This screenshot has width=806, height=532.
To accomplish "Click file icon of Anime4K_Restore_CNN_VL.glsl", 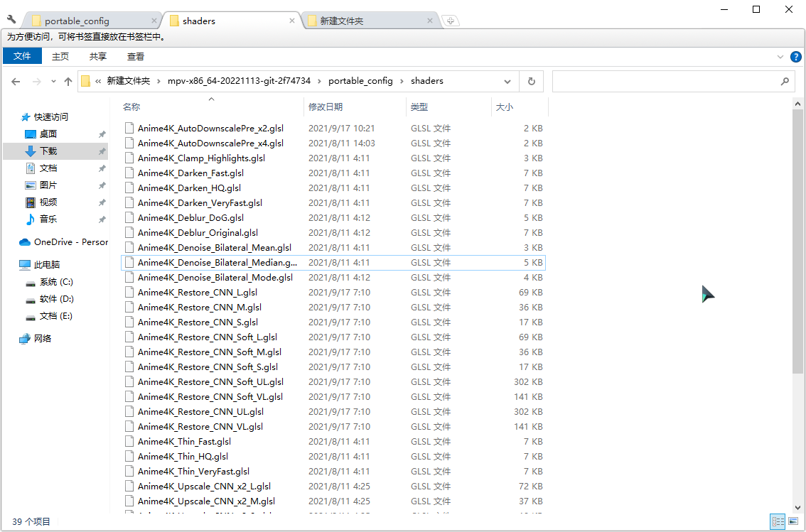I will pos(129,427).
